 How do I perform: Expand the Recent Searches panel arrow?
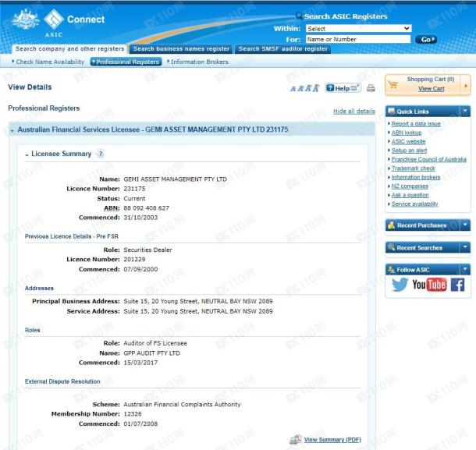pyautogui.click(x=465, y=247)
